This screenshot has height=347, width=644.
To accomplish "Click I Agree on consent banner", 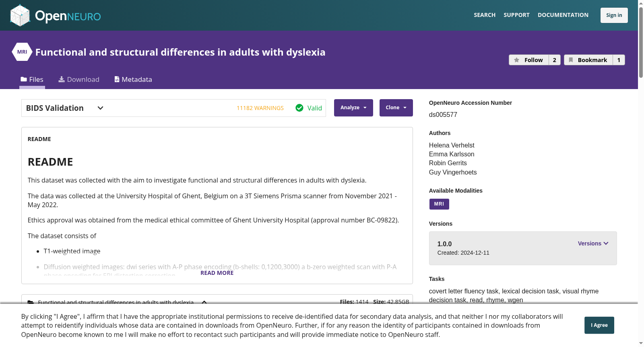I will click(x=599, y=325).
